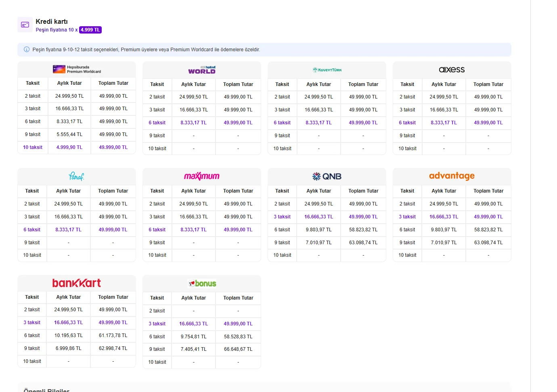The width and height of the screenshot is (557, 392).
Task: Click '6 taksit' in the Axess table
Action: [x=407, y=123]
